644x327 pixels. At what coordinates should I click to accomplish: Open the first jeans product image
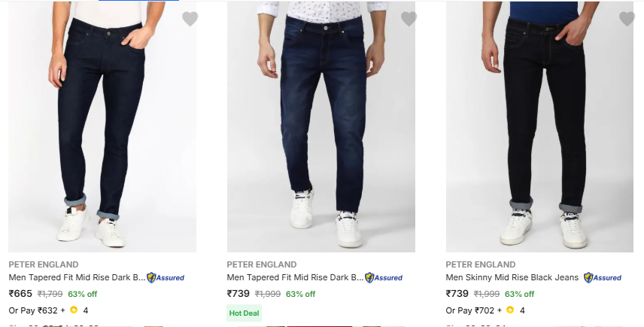[x=102, y=128]
